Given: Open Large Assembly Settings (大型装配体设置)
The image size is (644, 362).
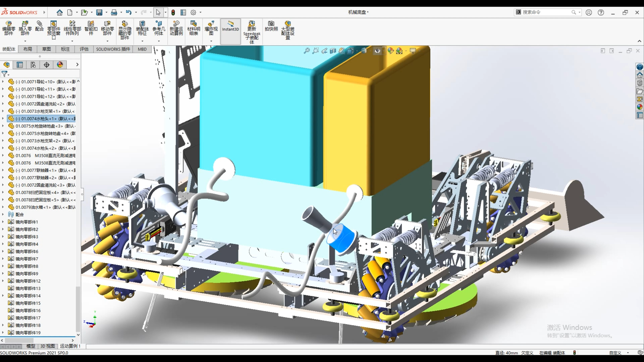Looking at the screenshot, I should tap(288, 30).
